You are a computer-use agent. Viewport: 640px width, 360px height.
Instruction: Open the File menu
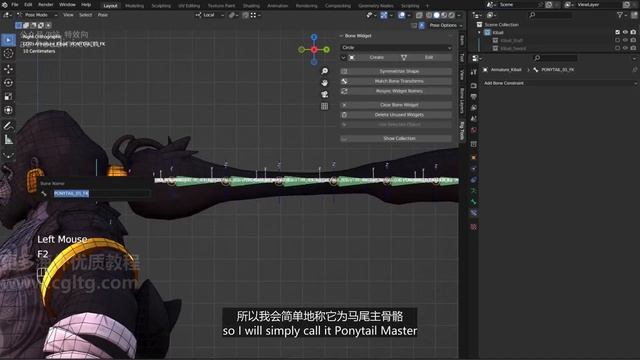click(15, 5)
